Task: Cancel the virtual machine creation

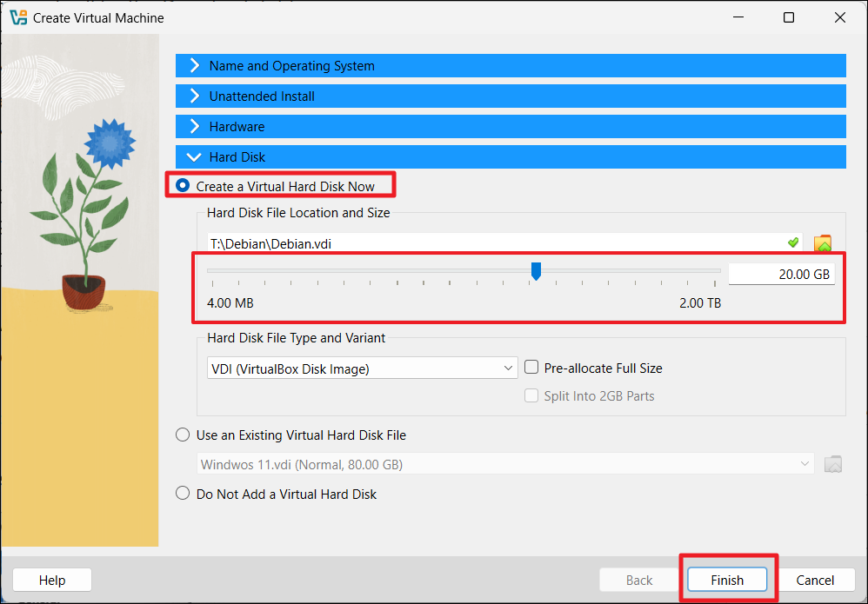Action: coord(814,580)
